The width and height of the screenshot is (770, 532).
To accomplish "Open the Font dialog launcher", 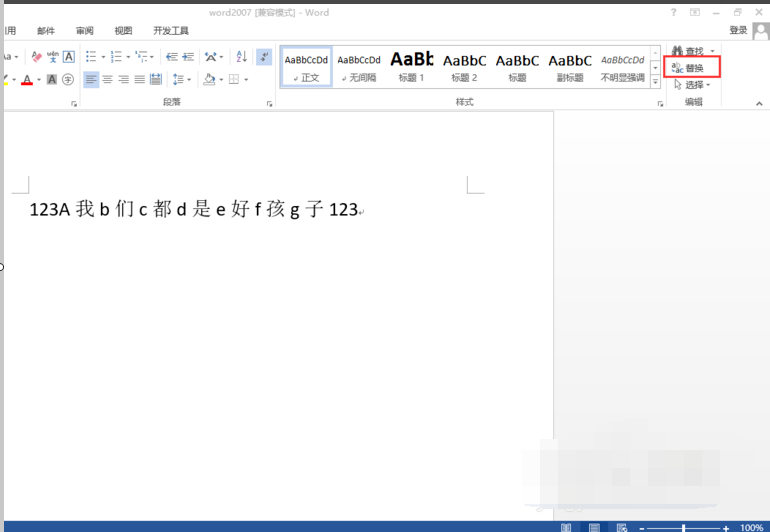I will pos(74,104).
